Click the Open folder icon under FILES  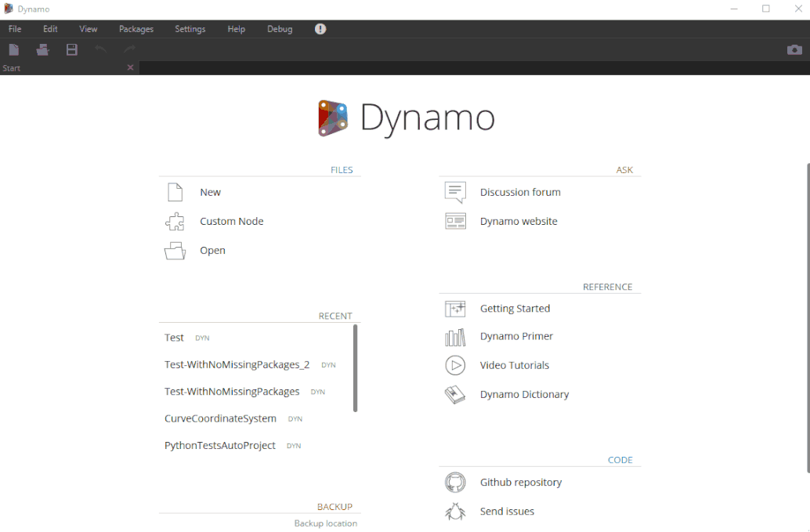coord(174,250)
